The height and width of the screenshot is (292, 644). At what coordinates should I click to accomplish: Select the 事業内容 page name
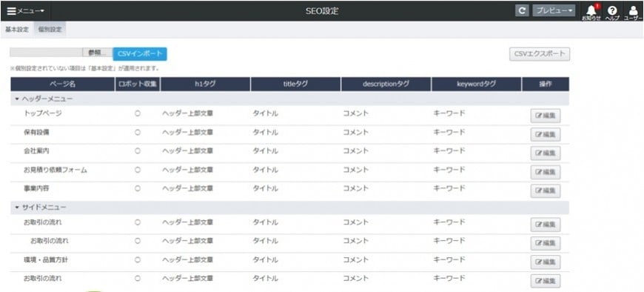pos(36,188)
